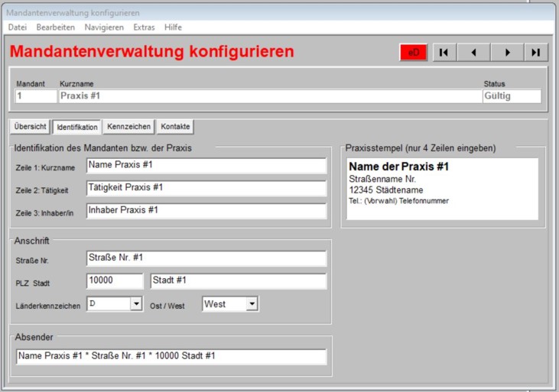Image resolution: width=559 pixels, height=392 pixels.
Task: Click the Tätigkeit Praxis #1 field
Action: click(206, 188)
